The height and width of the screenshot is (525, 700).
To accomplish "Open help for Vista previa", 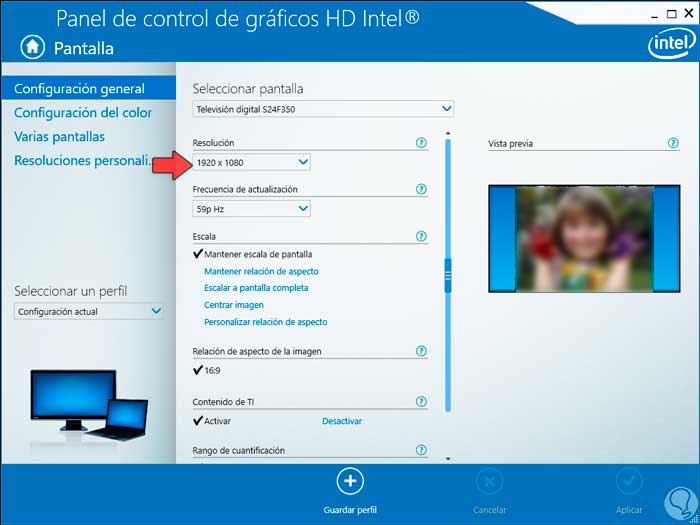I will pyautogui.click(x=673, y=143).
